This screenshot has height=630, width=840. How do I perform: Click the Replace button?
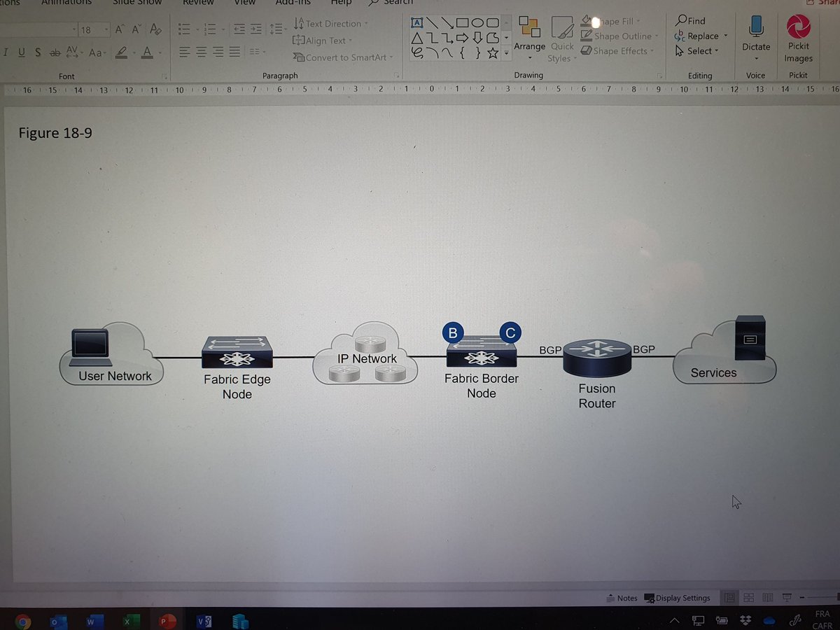coord(698,35)
